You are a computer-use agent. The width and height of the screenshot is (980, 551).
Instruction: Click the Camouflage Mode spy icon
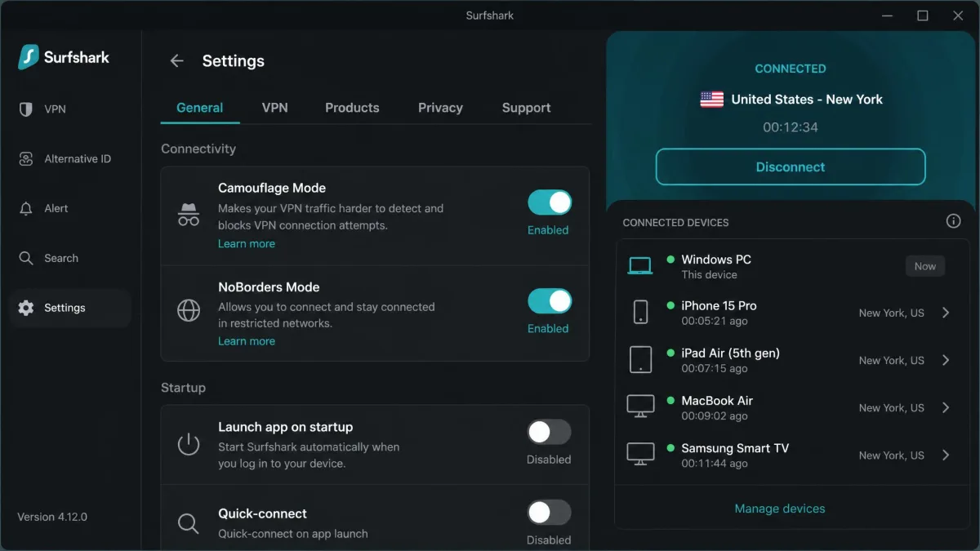[189, 215]
